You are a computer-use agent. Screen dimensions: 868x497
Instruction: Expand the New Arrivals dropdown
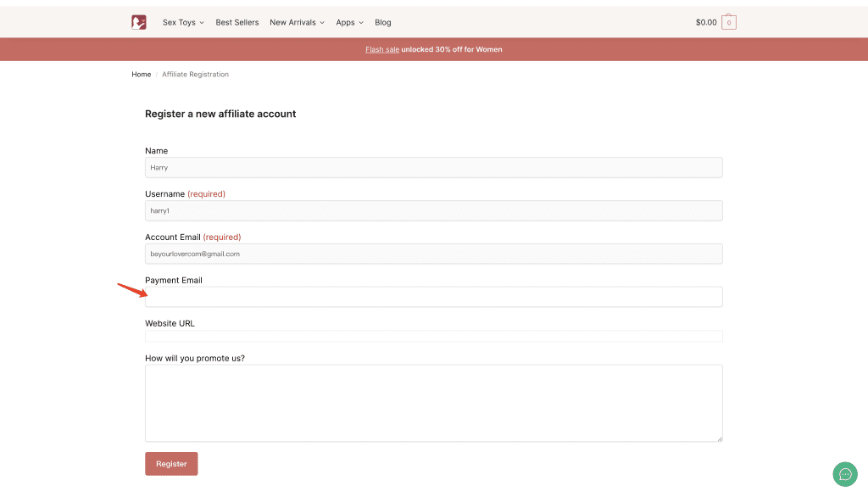click(297, 23)
